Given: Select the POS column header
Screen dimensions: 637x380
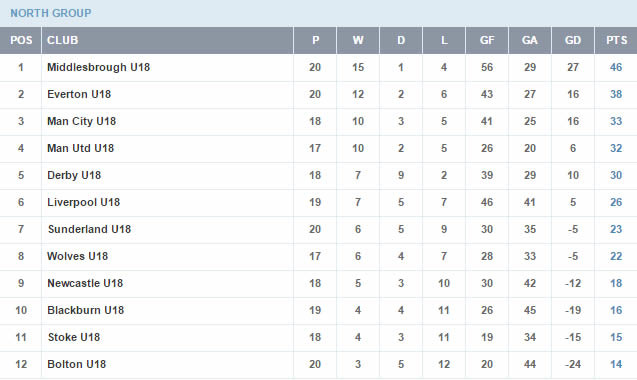Looking at the screenshot, I should pos(21,40).
